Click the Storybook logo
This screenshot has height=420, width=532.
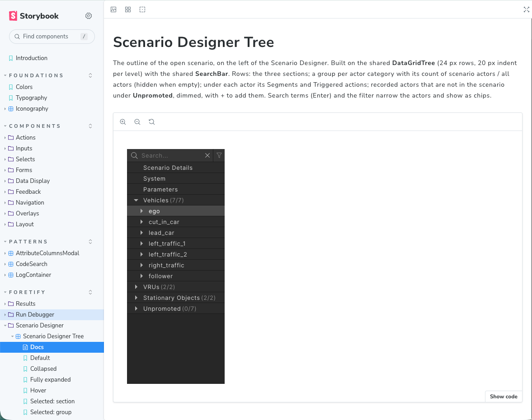[x=34, y=16]
